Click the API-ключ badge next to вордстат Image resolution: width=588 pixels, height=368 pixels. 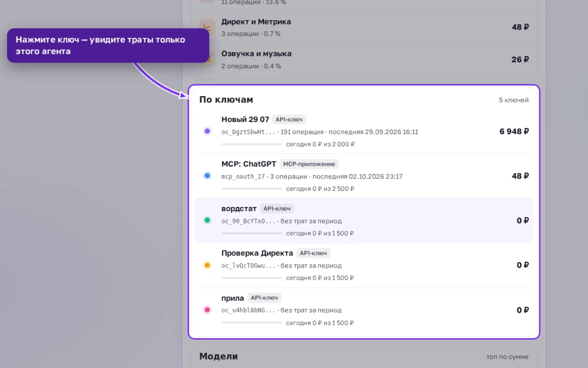point(277,208)
